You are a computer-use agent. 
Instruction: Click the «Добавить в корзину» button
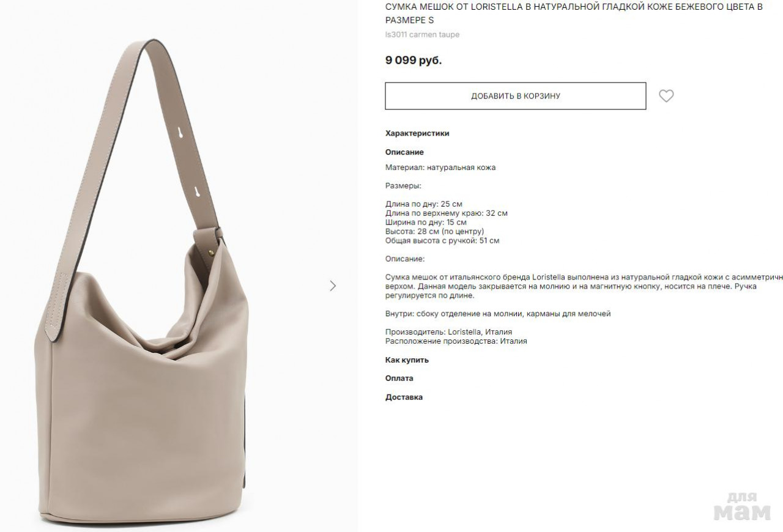click(x=515, y=96)
